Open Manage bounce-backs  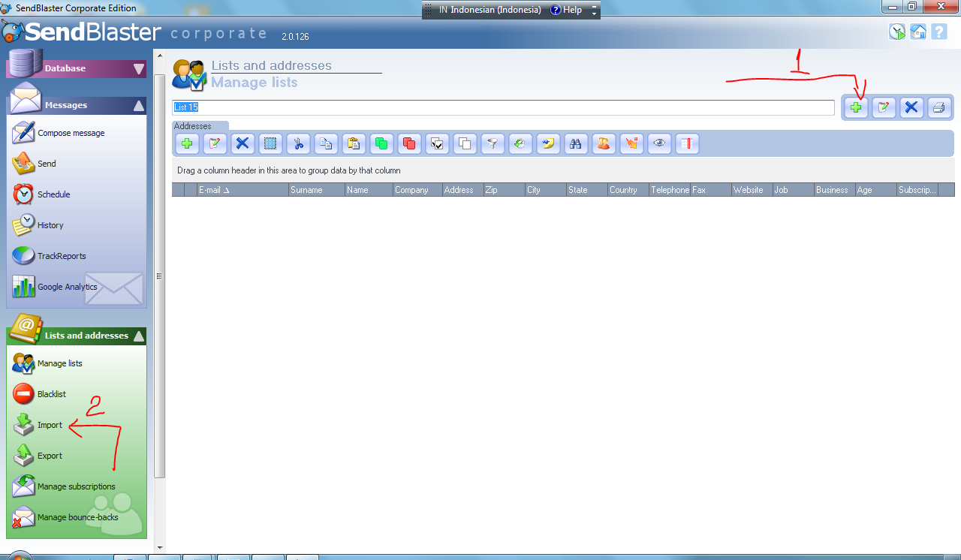point(65,517)
